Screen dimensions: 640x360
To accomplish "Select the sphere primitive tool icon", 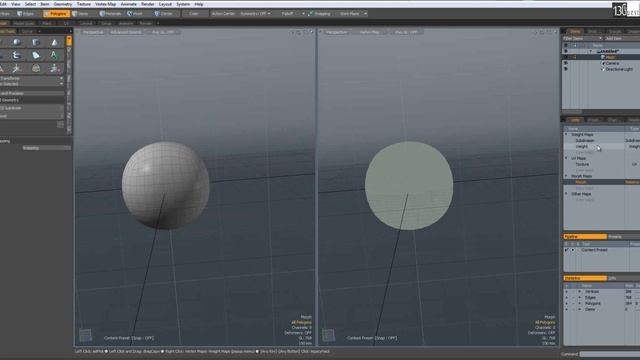I will (x=17, y=42).
